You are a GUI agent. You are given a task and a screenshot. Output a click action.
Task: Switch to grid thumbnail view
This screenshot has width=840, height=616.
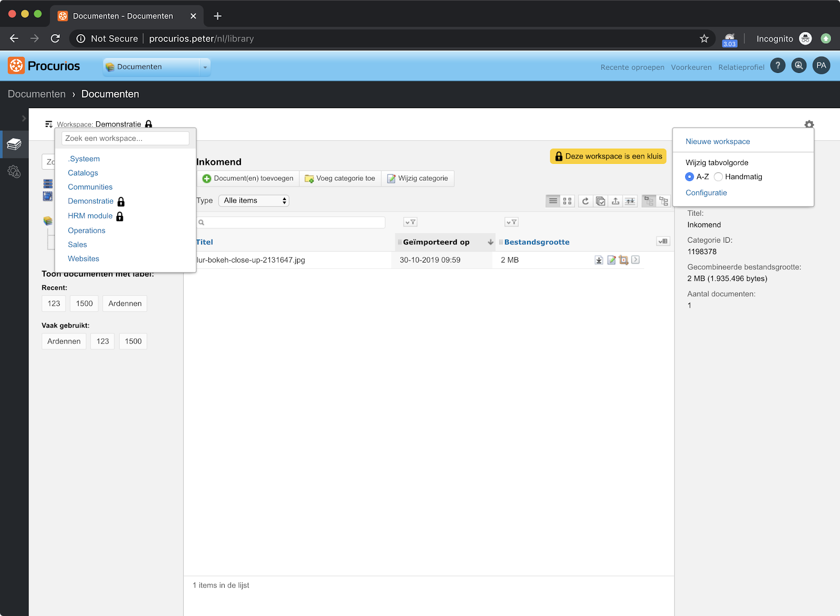567,201
